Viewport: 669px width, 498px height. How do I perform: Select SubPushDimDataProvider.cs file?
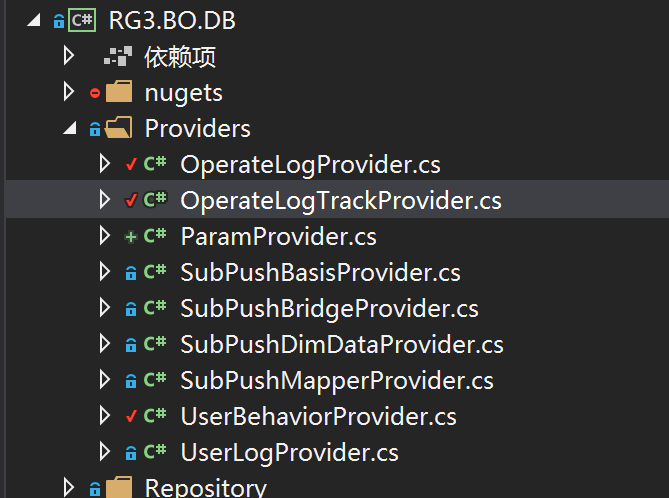point(342,344)
